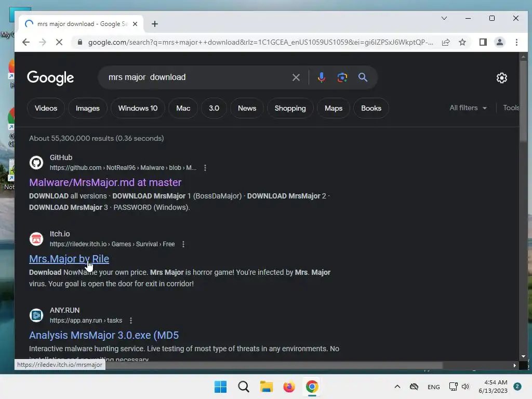Open Chrome's three-dot menu
The width and height of the screenshot is (532, 399).
tap(516, 42)
